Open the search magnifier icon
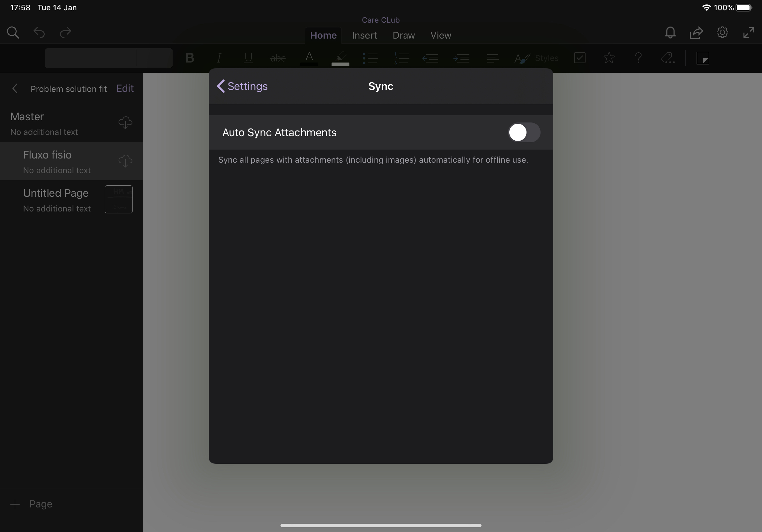 tap(13, 33)
